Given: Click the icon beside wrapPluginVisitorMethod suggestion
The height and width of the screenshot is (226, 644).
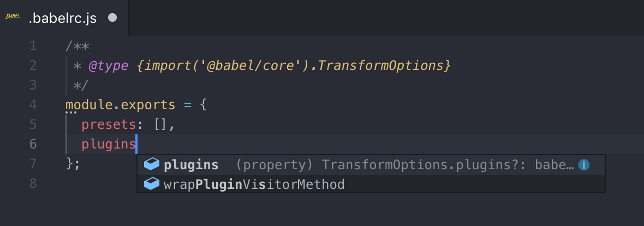Looking at the screenshot, I should pos(152,184).
